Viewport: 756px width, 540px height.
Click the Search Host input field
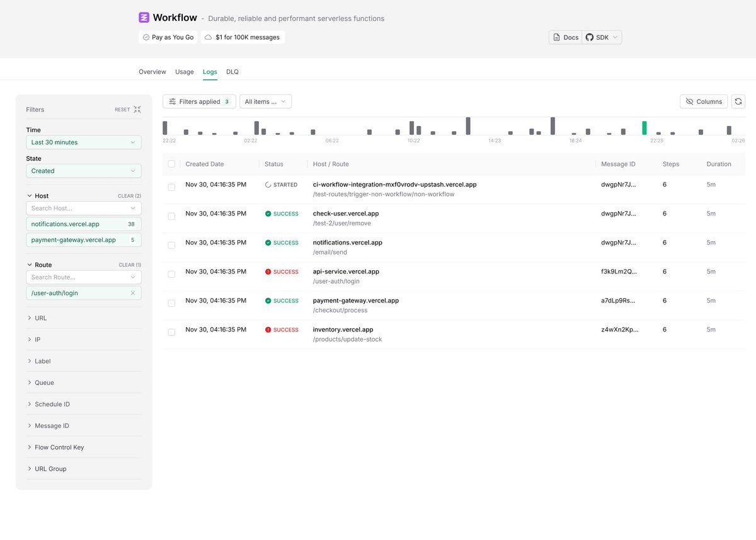[x=84, y=208]
